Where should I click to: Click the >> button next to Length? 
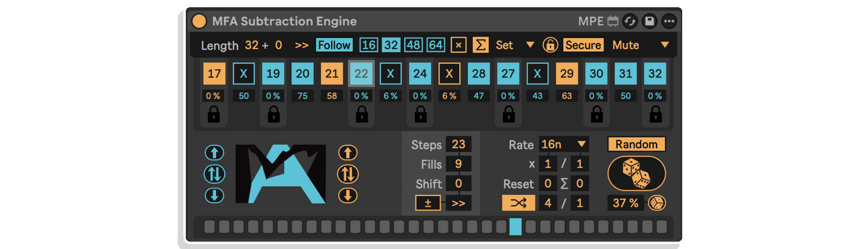(302, 46)
